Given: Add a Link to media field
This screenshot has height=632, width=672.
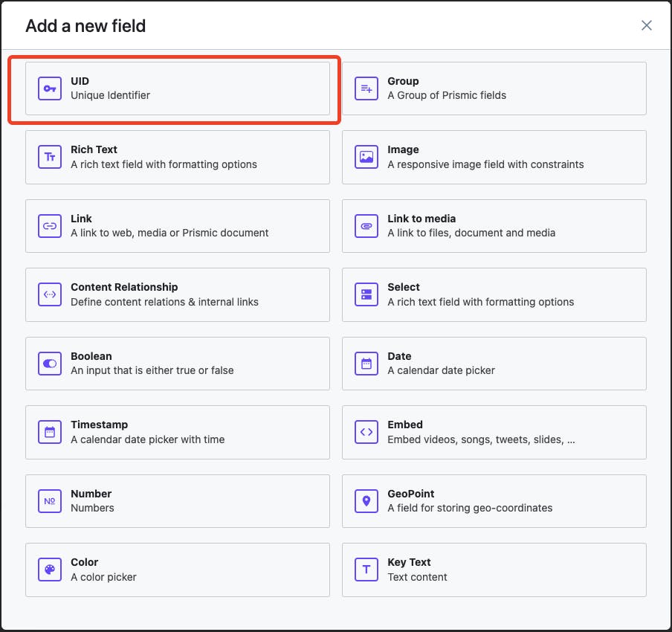Looking at the screenshot, I should (494, 226).
